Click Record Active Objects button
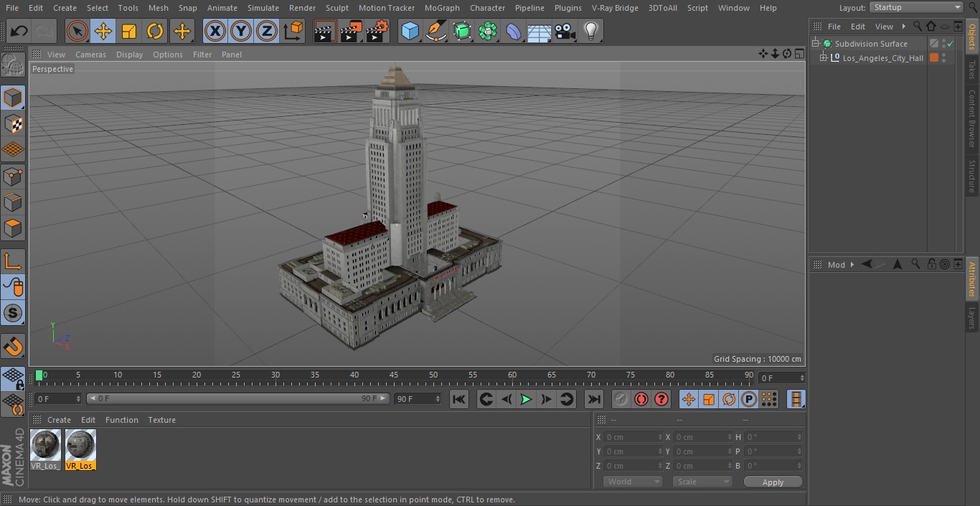This screenshot has width=980, height=506. (x=621, y=399)
